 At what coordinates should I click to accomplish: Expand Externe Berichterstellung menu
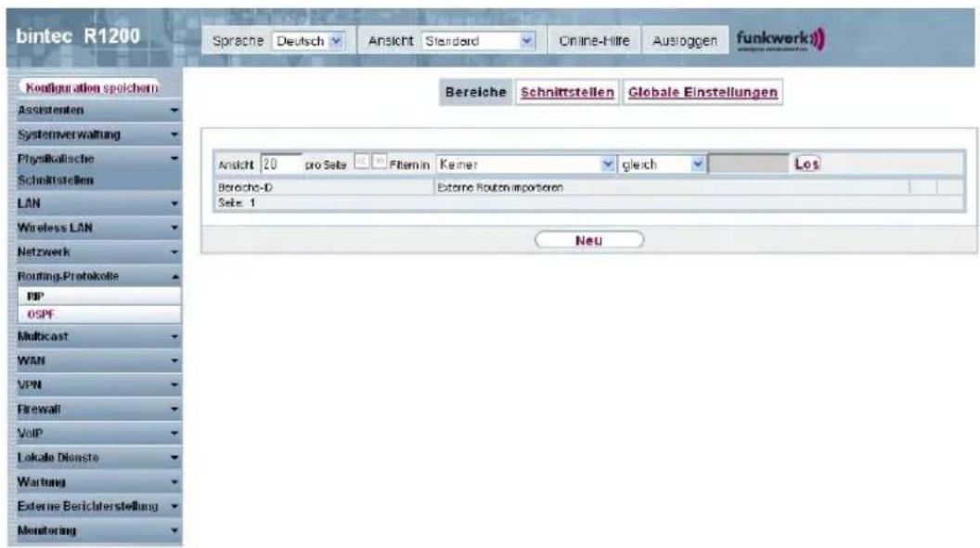[98, 506]
